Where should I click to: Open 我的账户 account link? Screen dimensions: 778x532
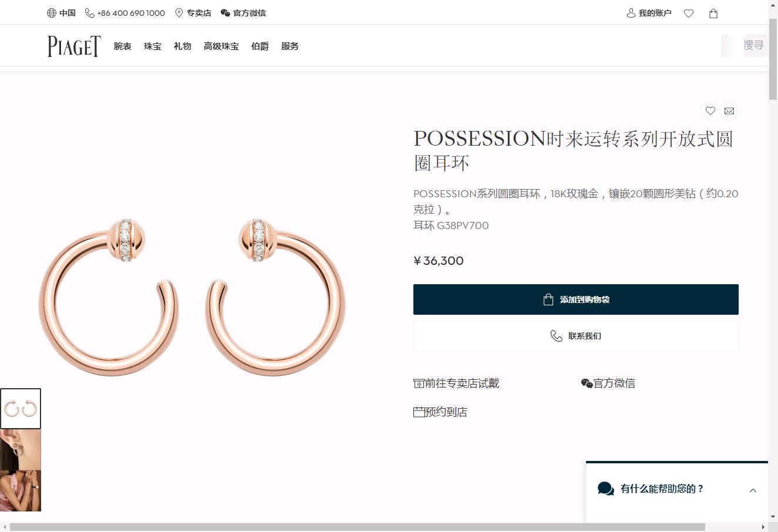click(649, 13)
